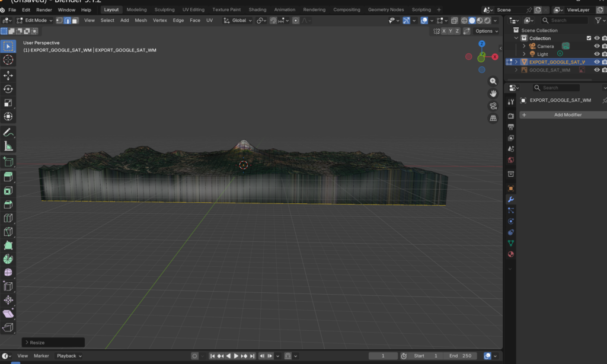Select the Loop Cut tool
This screenshot has height=364, width=607.
click(8, 218)
